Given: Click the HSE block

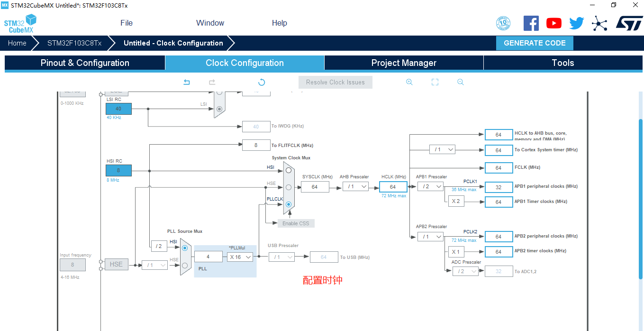Looking at the screenshot, I should [116, 264].
